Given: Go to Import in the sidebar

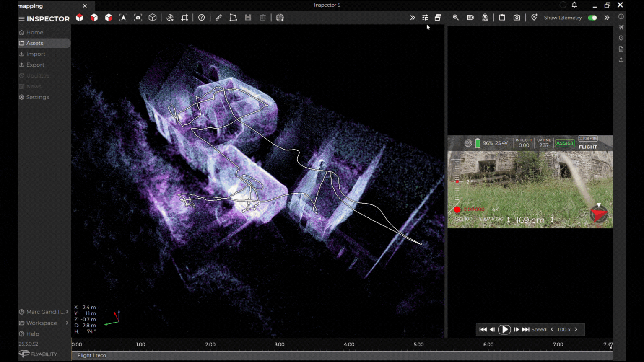Looking at the screenshot, I should click(x=36, y=54).
